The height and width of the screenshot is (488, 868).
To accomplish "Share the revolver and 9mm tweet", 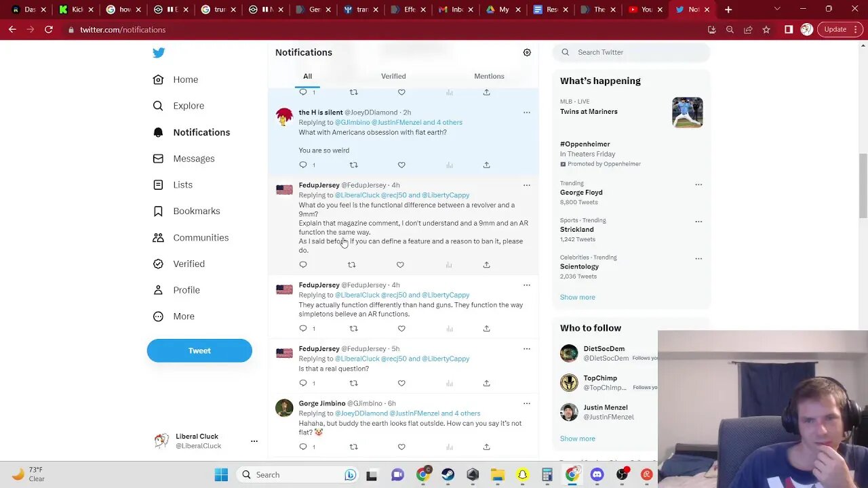I will (x=486, y=265).
